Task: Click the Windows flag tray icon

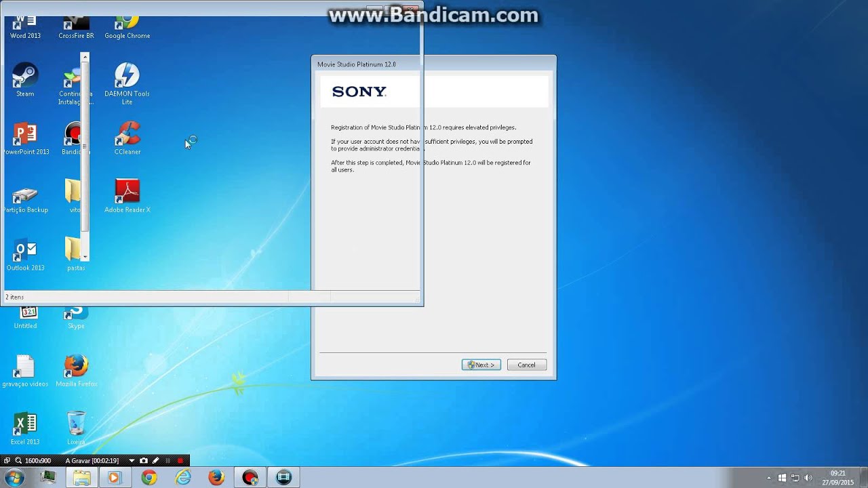Action: (783, 478)
